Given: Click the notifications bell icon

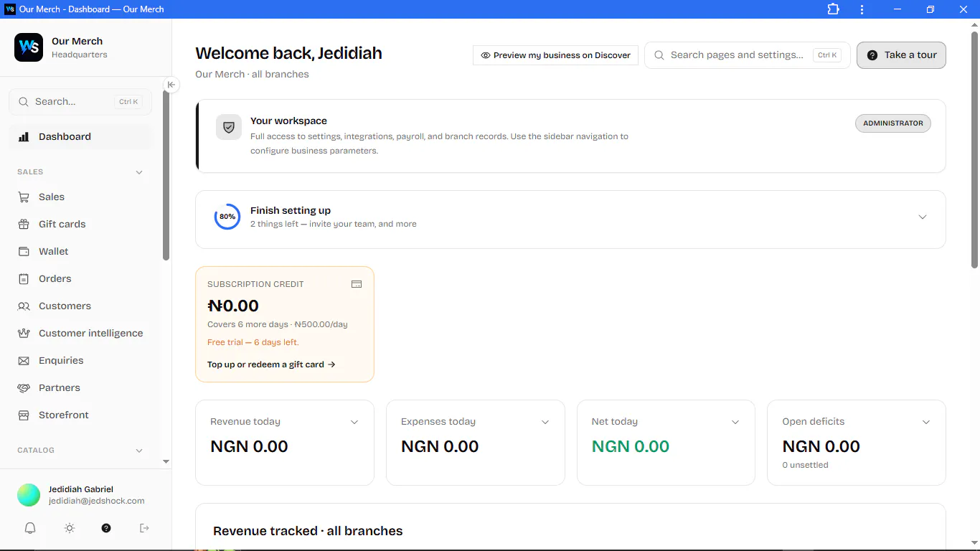Looking at the screenshot, I should (30, 528).
